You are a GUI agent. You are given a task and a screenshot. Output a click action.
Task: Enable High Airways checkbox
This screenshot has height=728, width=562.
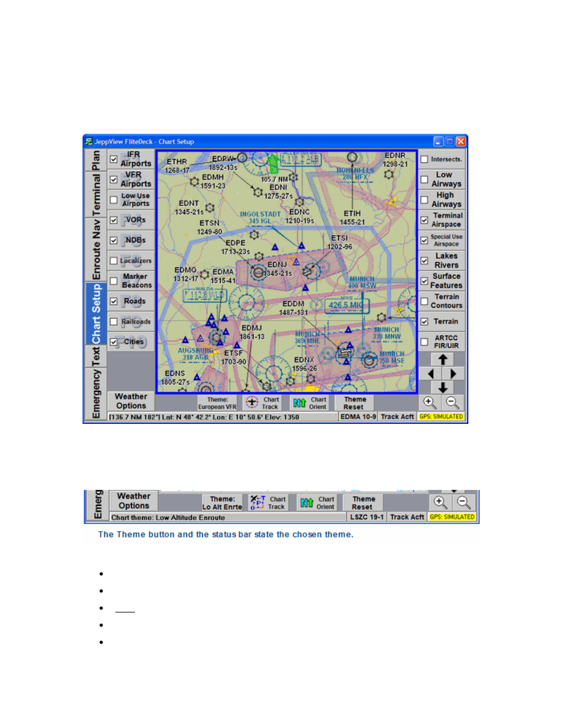click(x=424, y=200)
